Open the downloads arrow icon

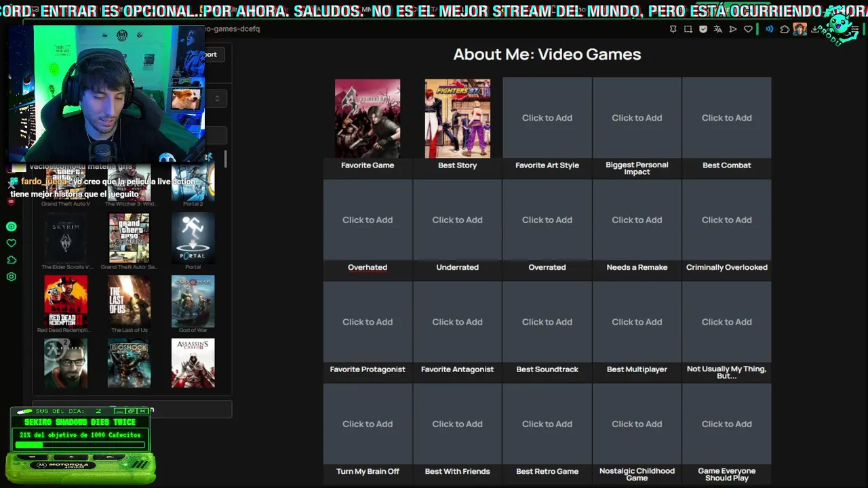814,29
